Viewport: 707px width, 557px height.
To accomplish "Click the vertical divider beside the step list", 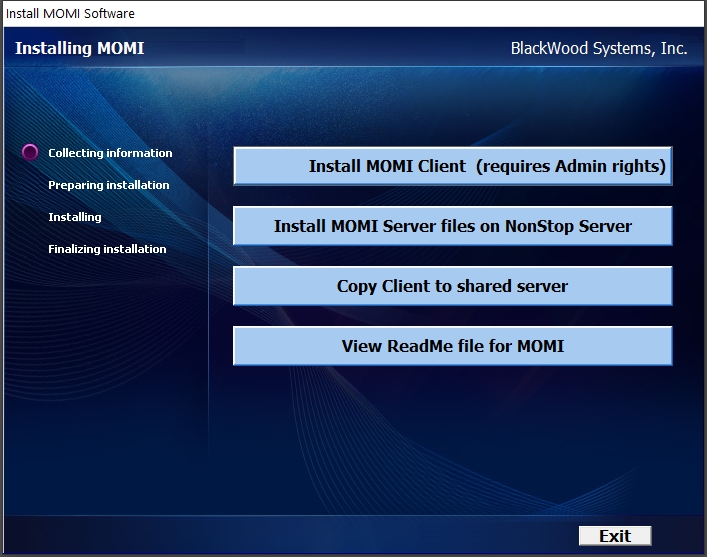I will point(209,300).
